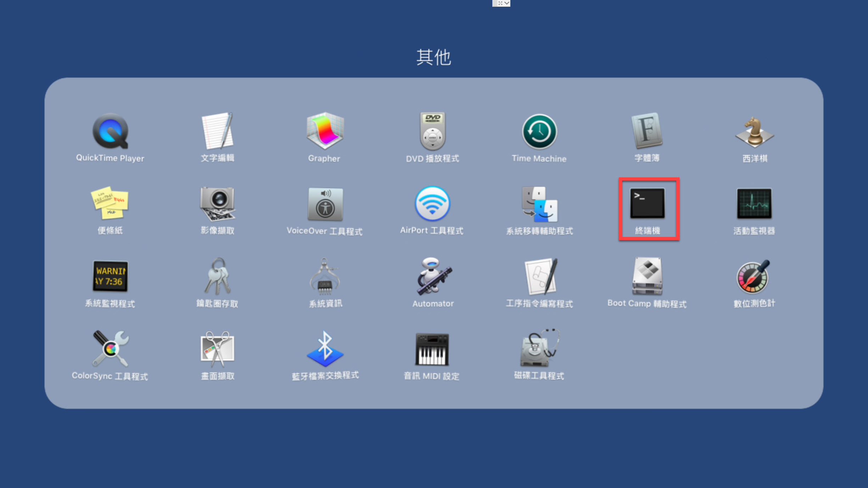Launch 系統移轉輔助程式 migration assistant
Image resolution: width=868 pixels, height=488 pixels.
click(539, 204)
